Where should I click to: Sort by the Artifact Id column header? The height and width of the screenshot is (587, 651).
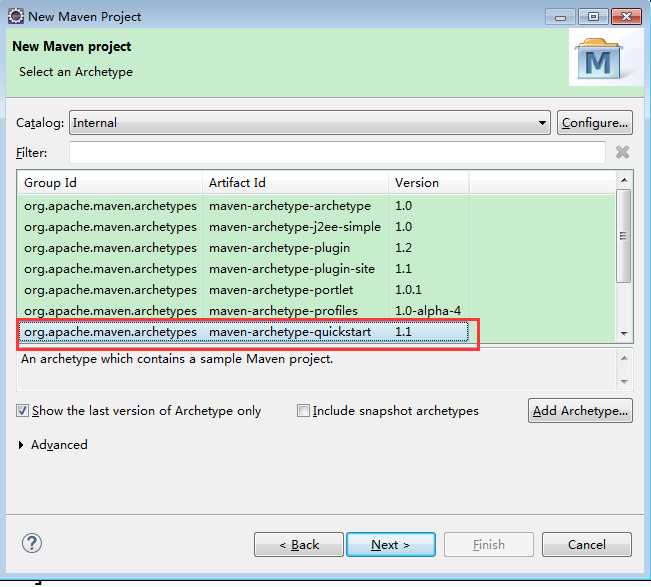click(x=296, y=183)
